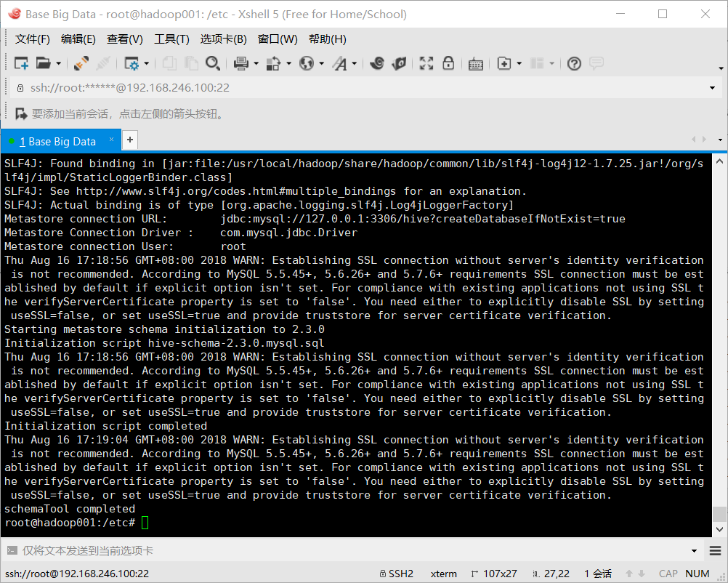
Task: Click the speech bubble feedback icon
Action: coord(596,63)
